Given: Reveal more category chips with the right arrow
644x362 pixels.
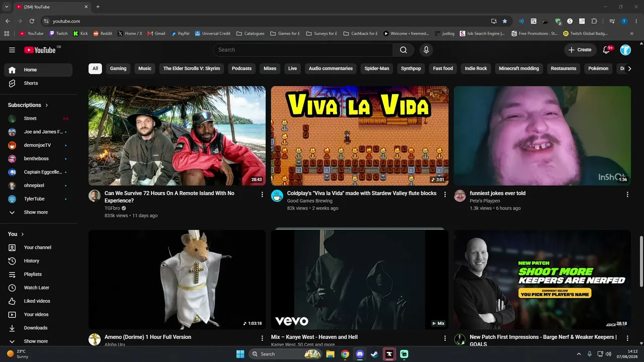Looking at the screenshot, I should [x=629, y=68].
